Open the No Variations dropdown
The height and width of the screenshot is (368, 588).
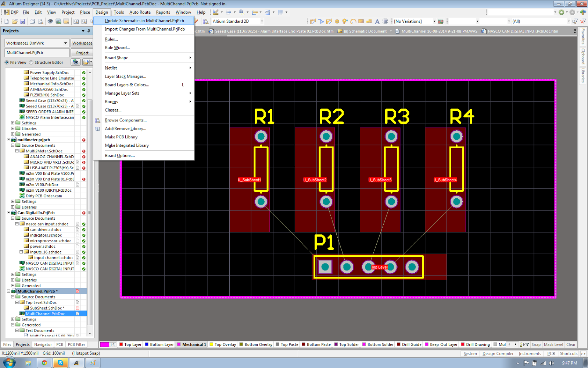click(x=434, y=21)
